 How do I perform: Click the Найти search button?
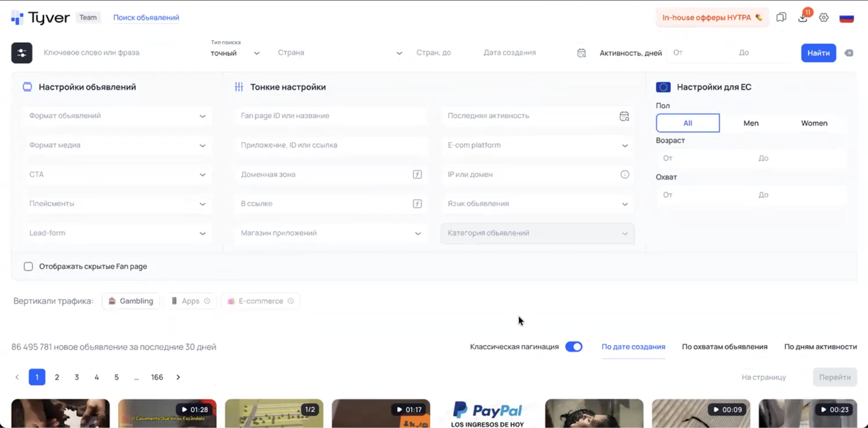(818, 53)
